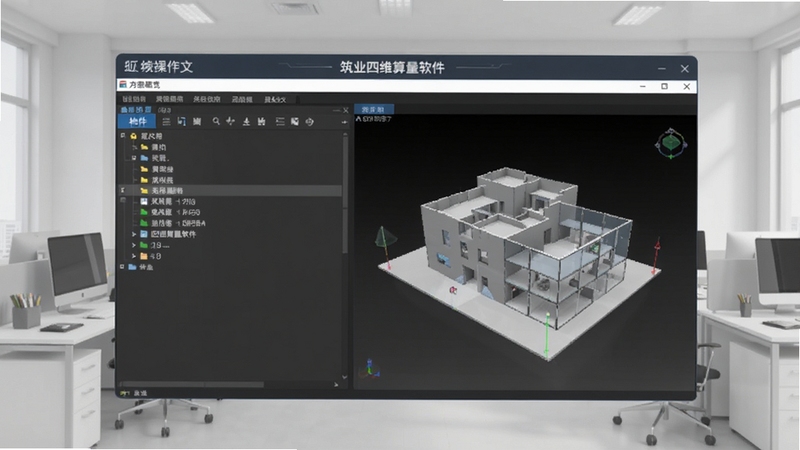Expand the arrow beside the blue square icon row
The width and height of the screenshot is (800, 450).
134,234
